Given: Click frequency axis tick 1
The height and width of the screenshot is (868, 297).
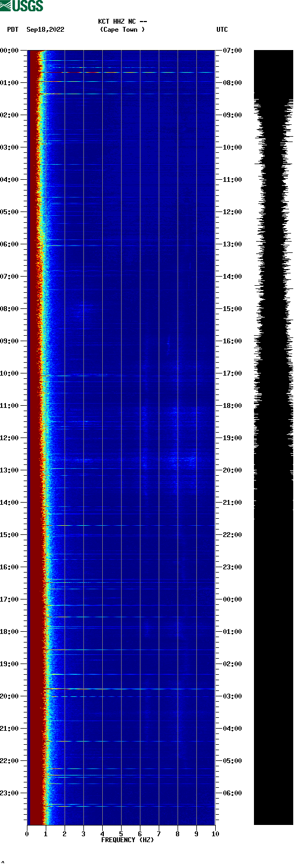Looking at the screenshot, I should tap(46, 834).
